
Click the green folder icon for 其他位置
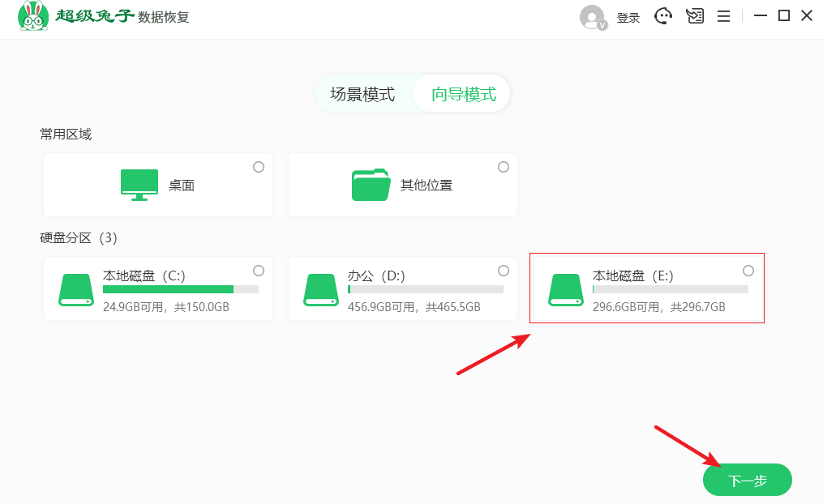coord(371,185)
